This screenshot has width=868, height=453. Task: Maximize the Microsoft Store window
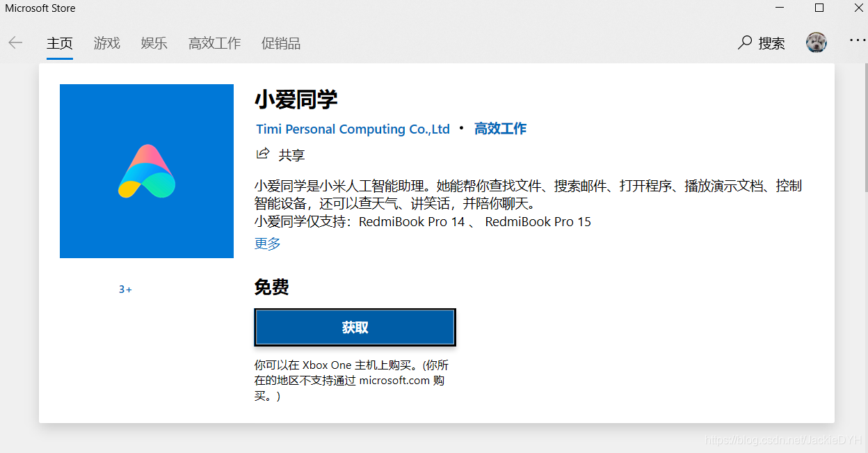[x=819, y=8]
